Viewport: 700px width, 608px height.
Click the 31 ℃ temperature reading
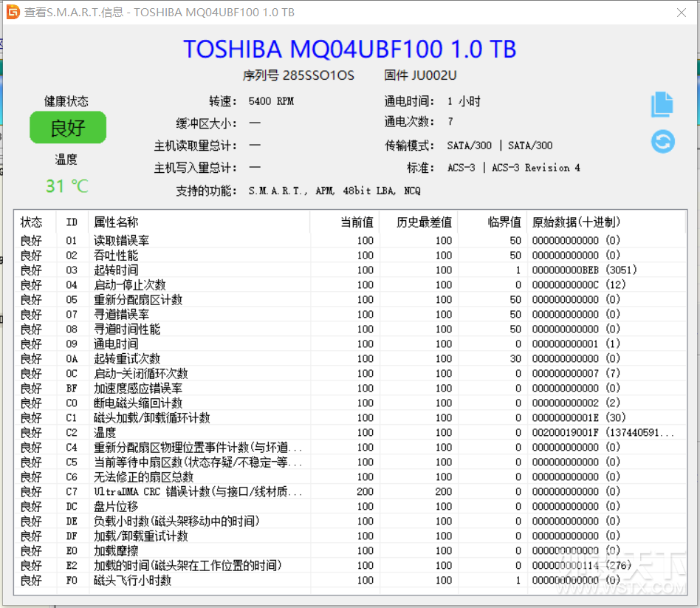coord(67,186)
